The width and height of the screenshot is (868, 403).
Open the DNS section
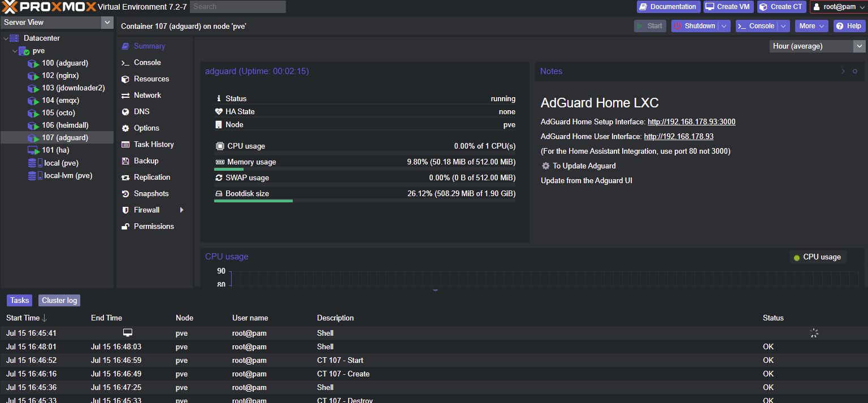click(154, 112)
